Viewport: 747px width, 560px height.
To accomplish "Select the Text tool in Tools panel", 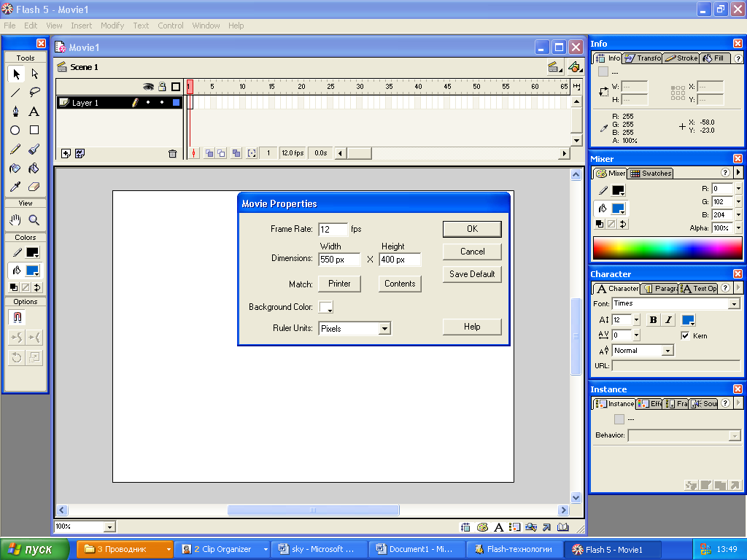I will [x=34, y=112].
